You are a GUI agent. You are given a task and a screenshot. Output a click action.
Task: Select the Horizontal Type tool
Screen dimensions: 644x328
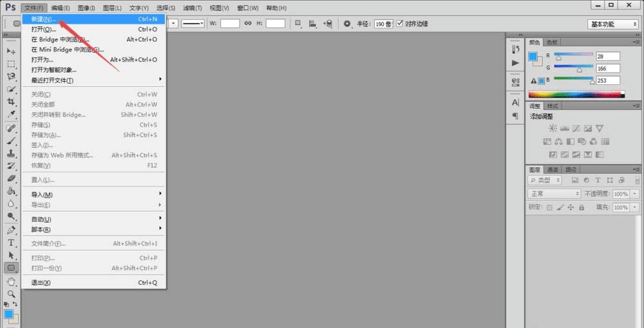tap(11, 242)
